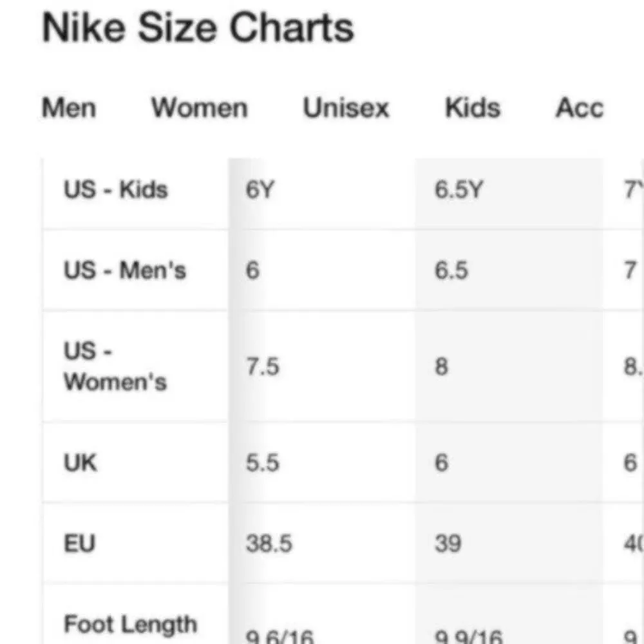
Task: Click the Nike Size Charts heading
Action: click(x=197, y=27)
